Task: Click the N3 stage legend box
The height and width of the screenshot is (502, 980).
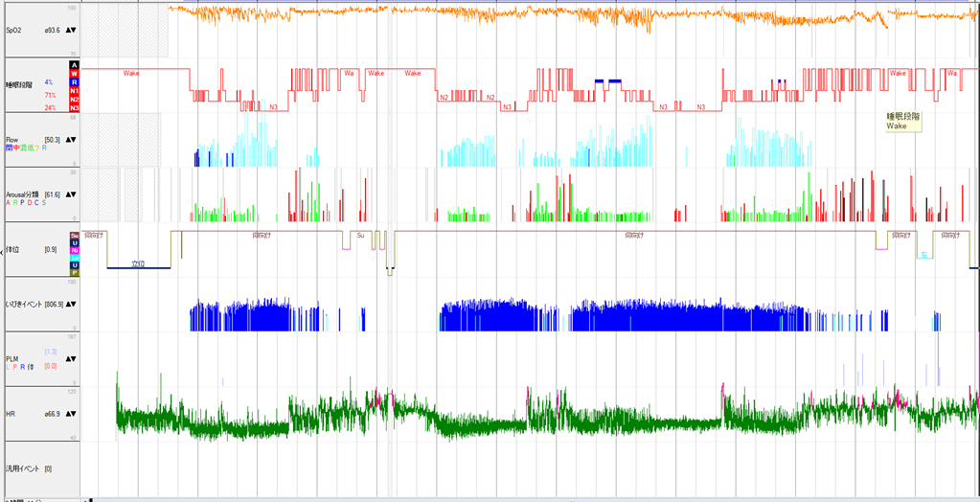Action: pos(75,108)
